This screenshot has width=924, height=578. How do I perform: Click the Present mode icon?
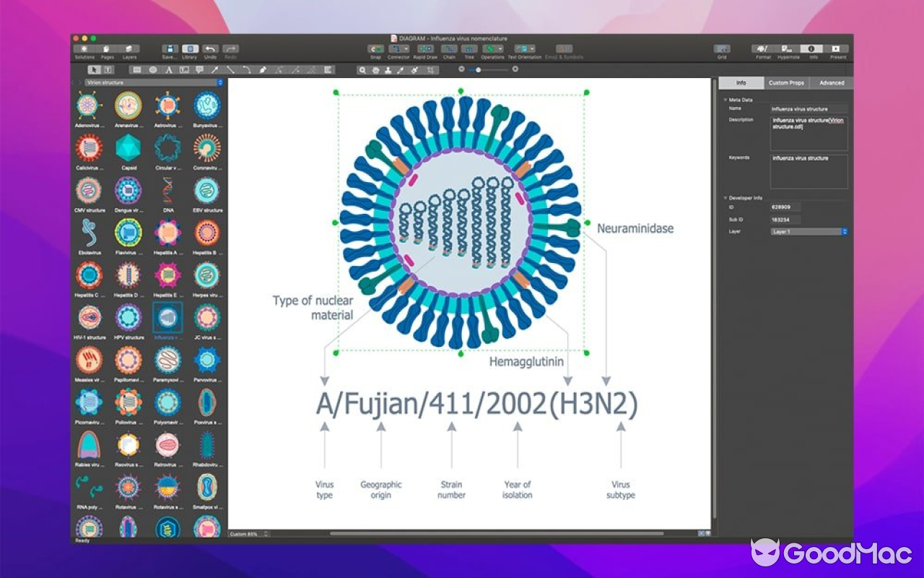tap(834, 48)
